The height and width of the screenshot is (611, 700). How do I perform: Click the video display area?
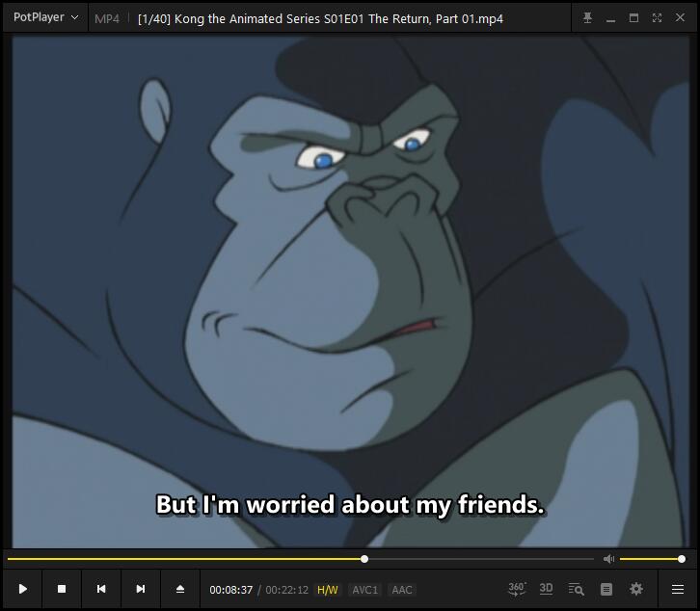[x=351, y=292]
